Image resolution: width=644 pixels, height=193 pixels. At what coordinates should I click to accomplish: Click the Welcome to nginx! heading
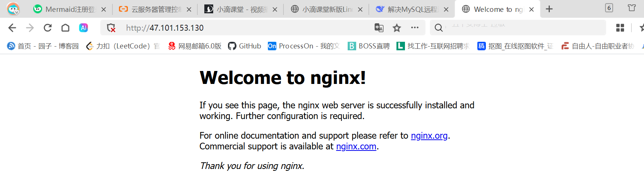[283, 78]
